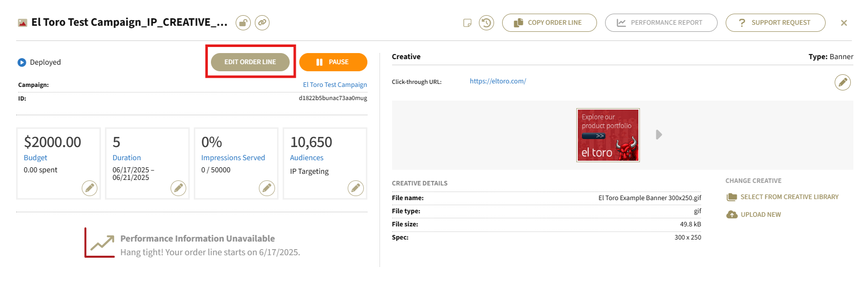Click the 0 / 50000 impressions value
The width and height of the screenshot is (868, 283).
coord(216,170)
